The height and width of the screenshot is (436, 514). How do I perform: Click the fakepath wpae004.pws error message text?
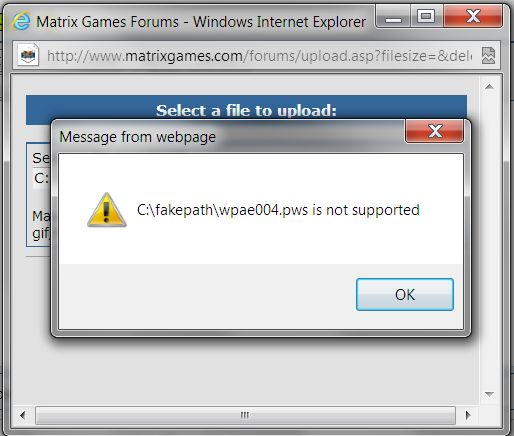coord(278,210)
